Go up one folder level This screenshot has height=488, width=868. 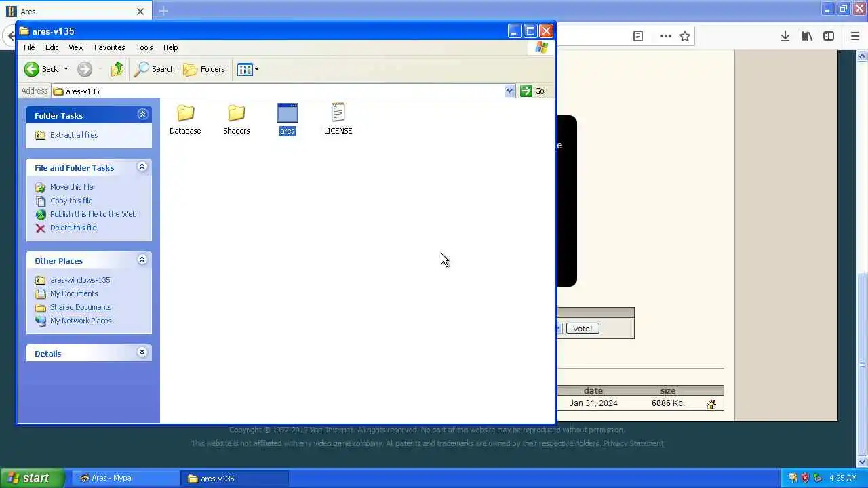click(117, 69)
